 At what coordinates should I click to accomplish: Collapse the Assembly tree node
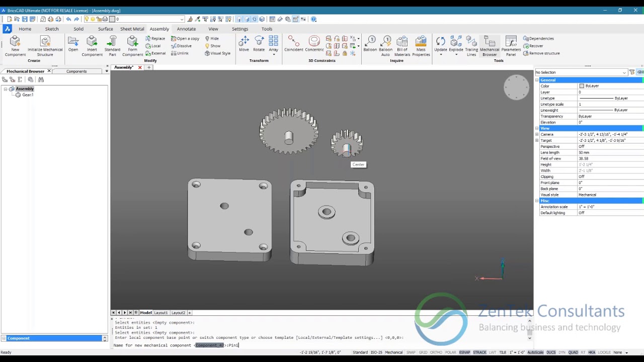(6, 89)
